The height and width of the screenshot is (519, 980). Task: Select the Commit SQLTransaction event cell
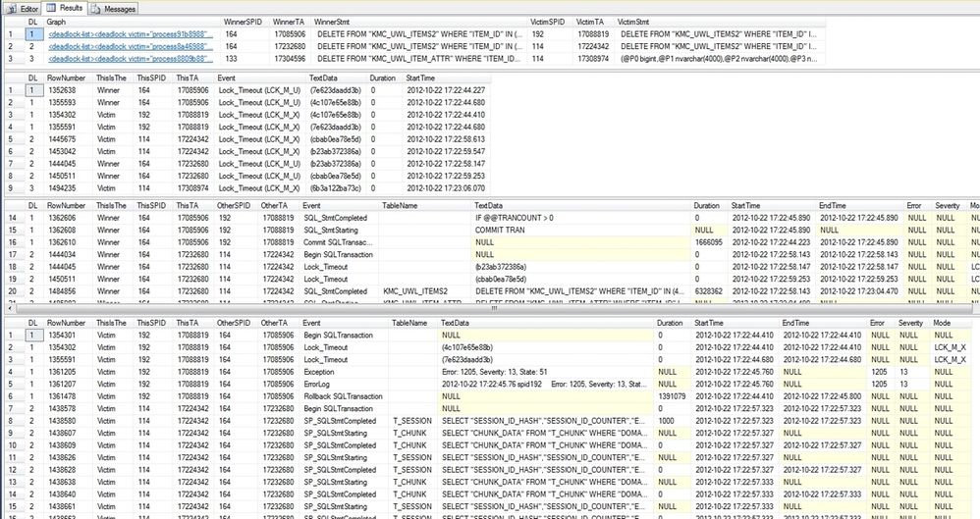click(x=340, y=242)
